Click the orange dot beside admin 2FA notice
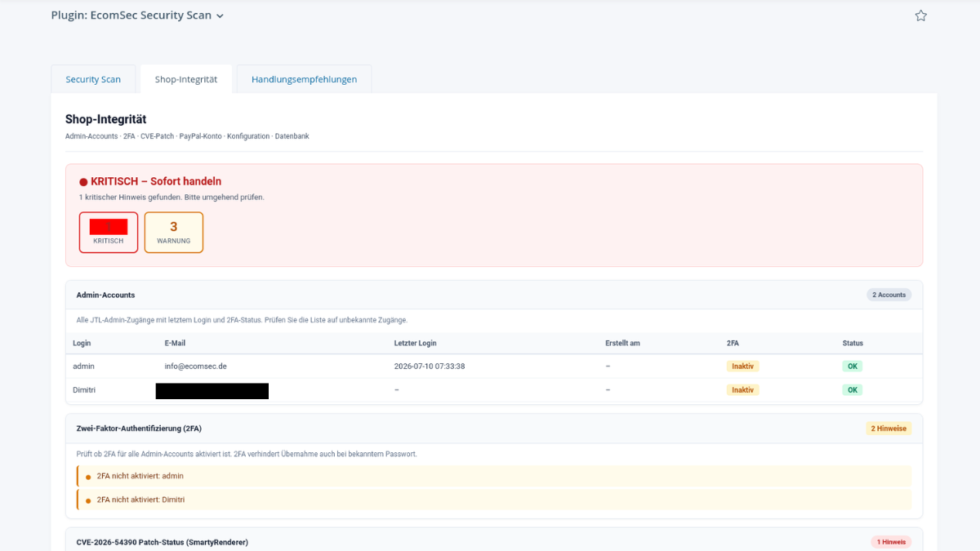980x551 pixels. coord(88,477)
